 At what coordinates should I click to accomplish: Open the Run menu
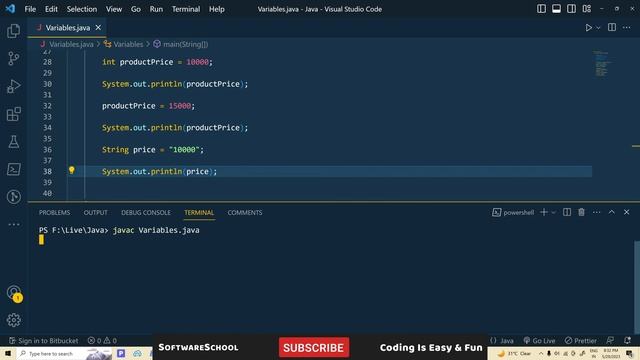156,9
